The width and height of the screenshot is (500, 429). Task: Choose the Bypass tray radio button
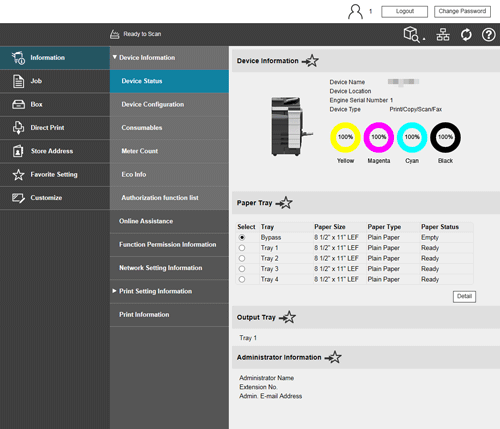click(242, 237)
